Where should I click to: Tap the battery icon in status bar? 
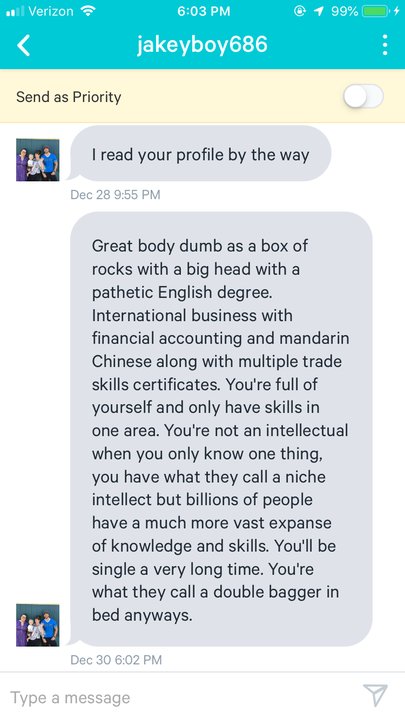(x=377, y=11)
